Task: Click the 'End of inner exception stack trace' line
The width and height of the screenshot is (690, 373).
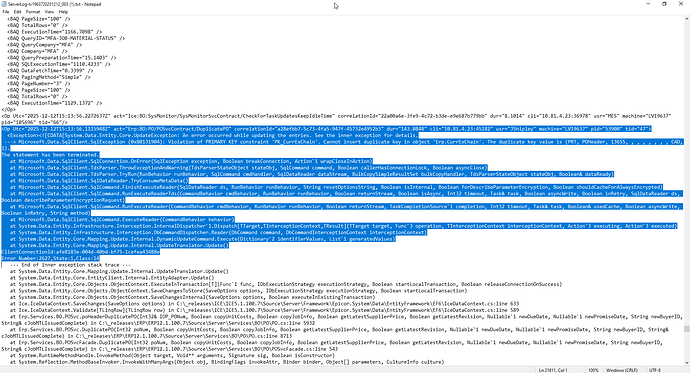Action: (x=70, y=265)
